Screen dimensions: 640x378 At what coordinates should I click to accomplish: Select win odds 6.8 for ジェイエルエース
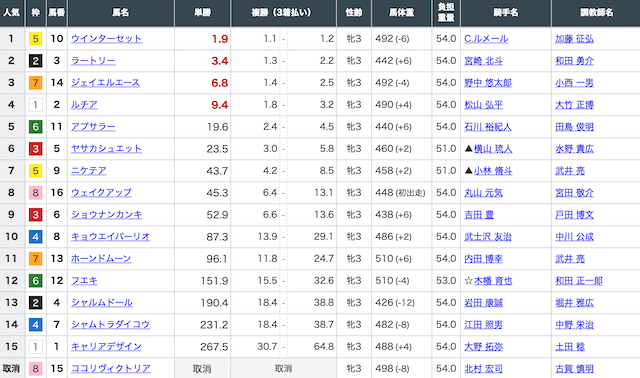[220, 83]
